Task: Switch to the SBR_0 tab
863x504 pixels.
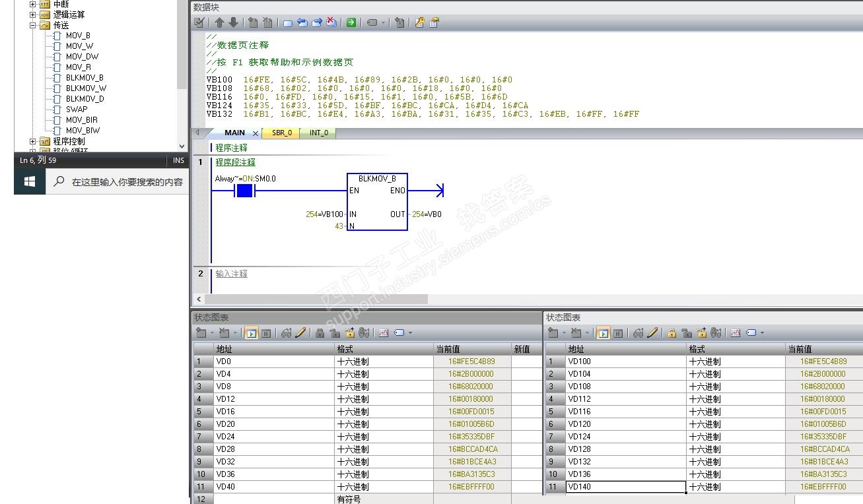Action: (x=282, y=133)
